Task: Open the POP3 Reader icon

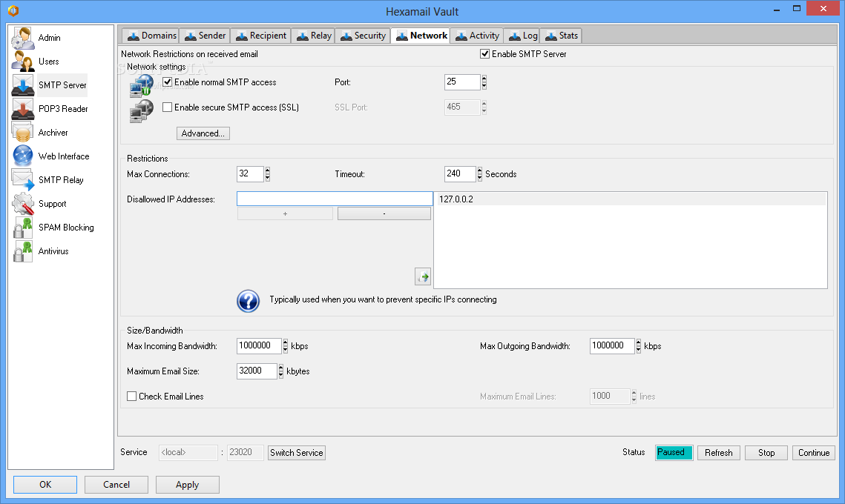Action: coord(23,109)
